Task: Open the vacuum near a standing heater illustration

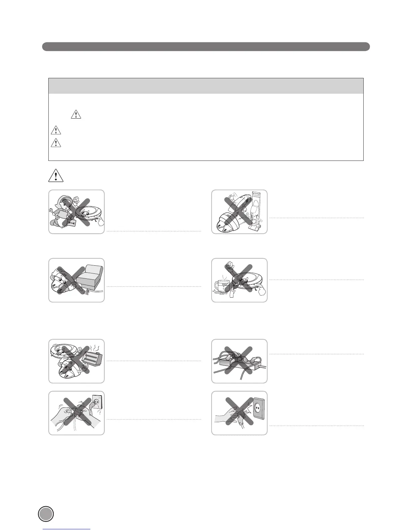Action: point(239,212)
